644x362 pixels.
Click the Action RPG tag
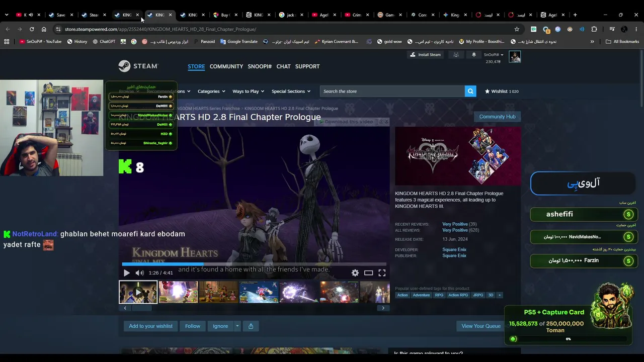pyautogui.click(x=458, y=295)
